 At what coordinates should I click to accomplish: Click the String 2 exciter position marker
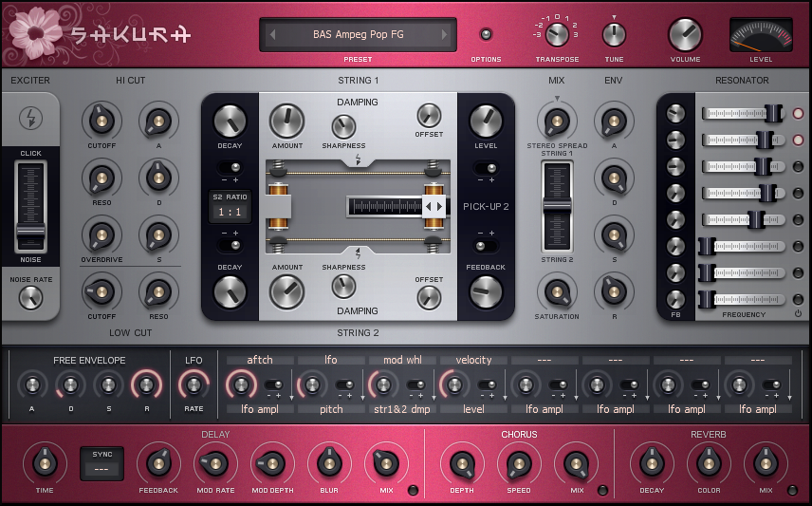[x=359, y=253]
